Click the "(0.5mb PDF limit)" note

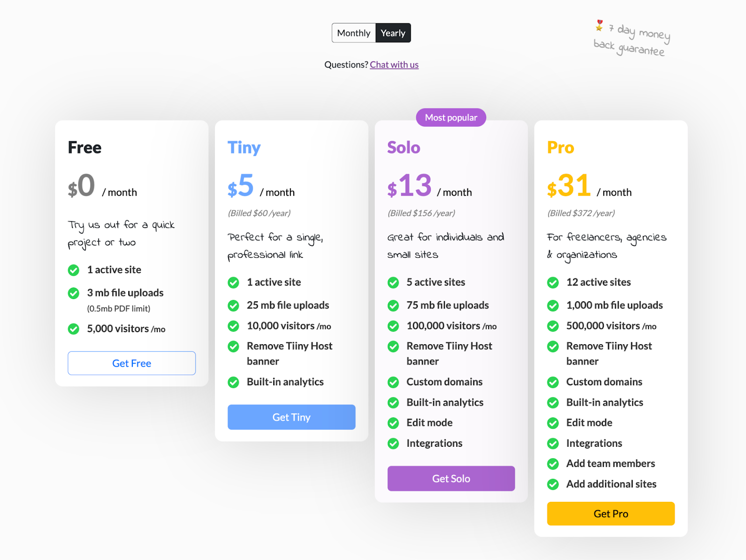(x=118, y=308)
